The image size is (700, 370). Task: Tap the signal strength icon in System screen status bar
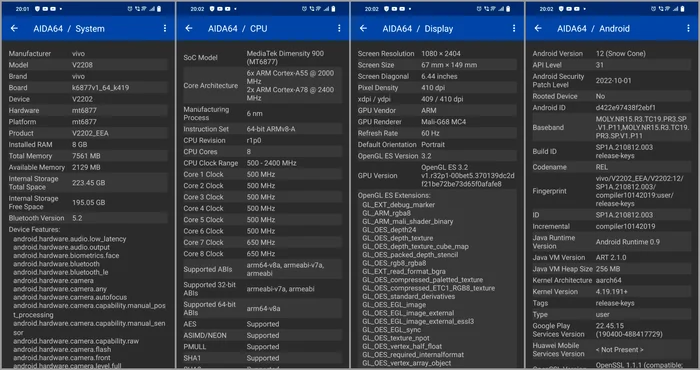(152, 8)
